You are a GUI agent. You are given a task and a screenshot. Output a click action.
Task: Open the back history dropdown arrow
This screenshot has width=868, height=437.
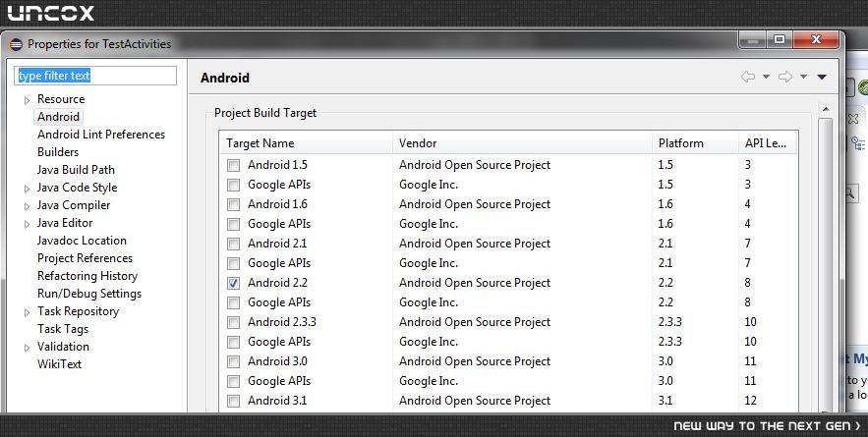point(766,77)
